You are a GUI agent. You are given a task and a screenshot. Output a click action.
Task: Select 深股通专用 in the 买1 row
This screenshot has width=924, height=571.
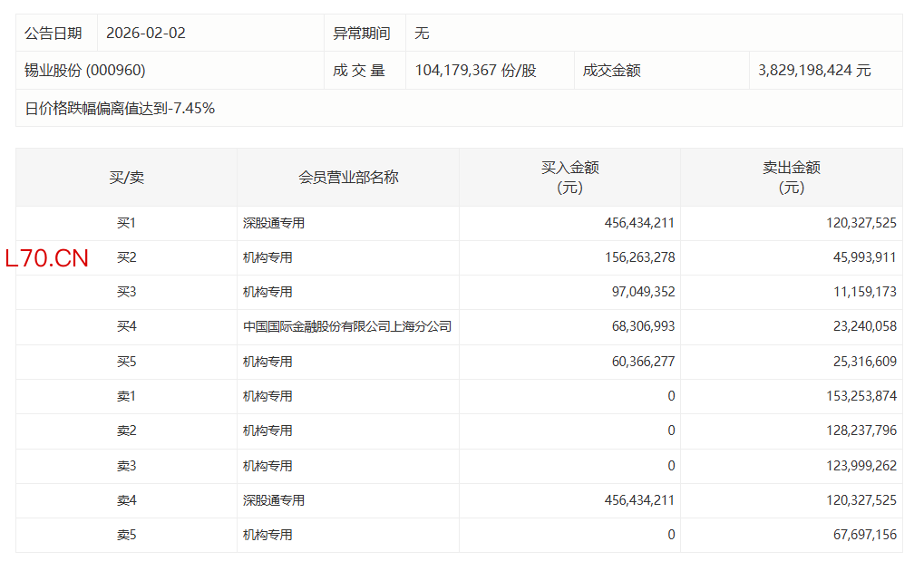click(x=273, y=223)
